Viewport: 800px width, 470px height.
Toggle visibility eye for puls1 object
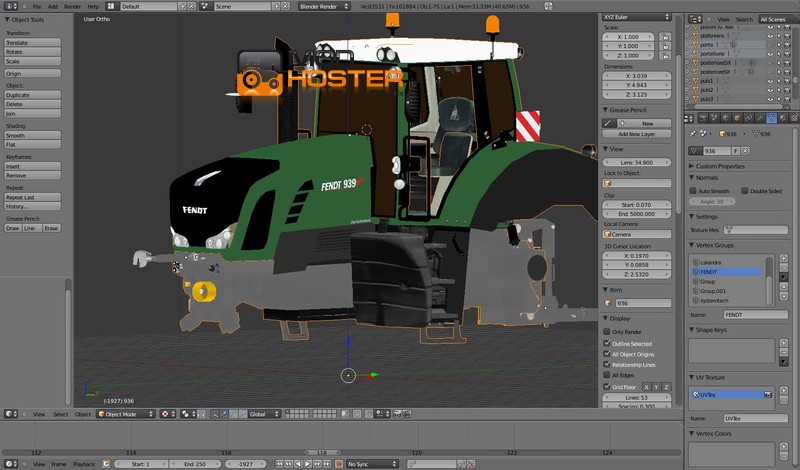coord(770,81)
